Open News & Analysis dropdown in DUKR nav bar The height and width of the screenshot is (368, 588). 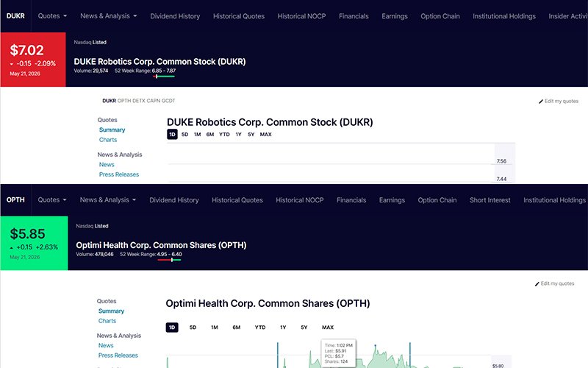tap(108, 15)
